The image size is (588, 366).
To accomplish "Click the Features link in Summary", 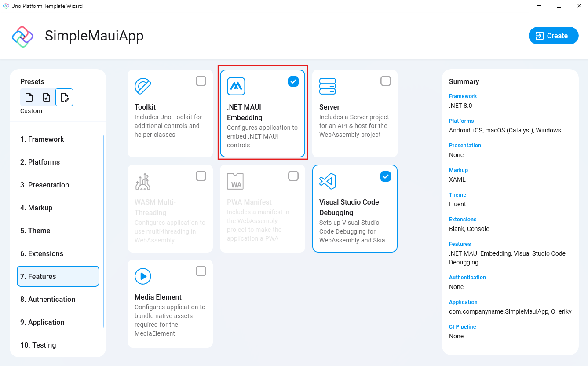I will tap(460, 244).
